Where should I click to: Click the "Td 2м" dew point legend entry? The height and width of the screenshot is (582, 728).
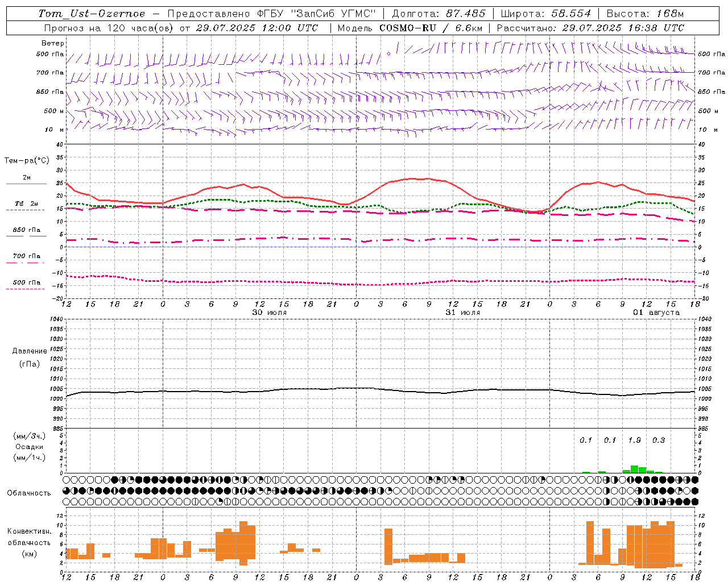pos(26,203)
